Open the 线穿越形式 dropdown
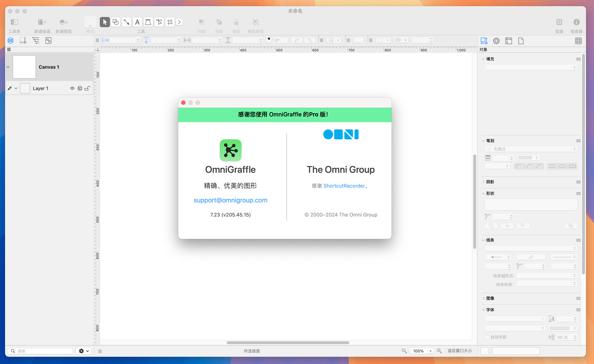594x364 pixels. [x=547, y=276]
